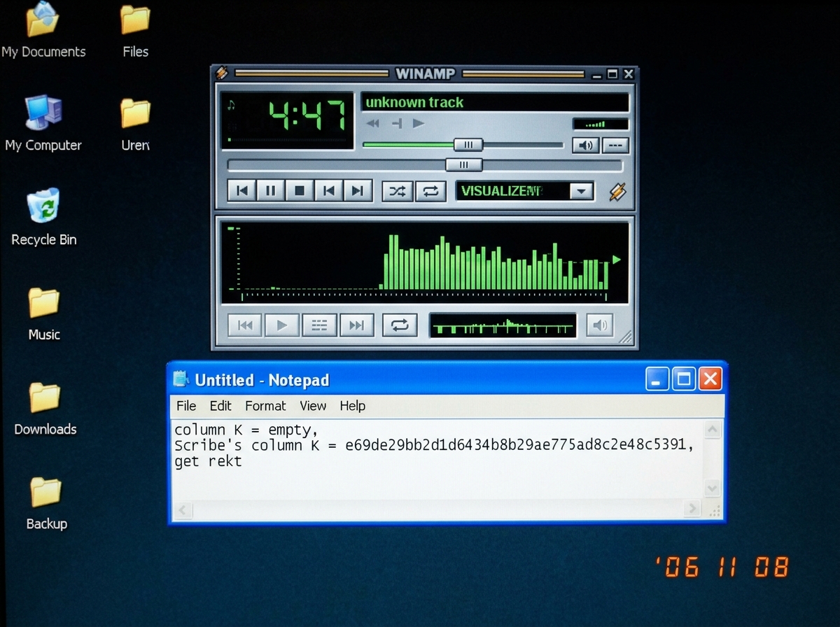
Task: Select the Downloads folder on desktop
Action: 45,408
